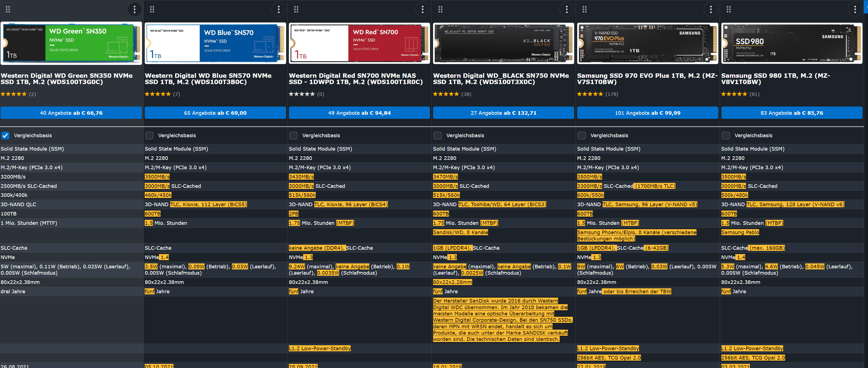Open three-dot menu for WD Green SN350

coord(134,9)
